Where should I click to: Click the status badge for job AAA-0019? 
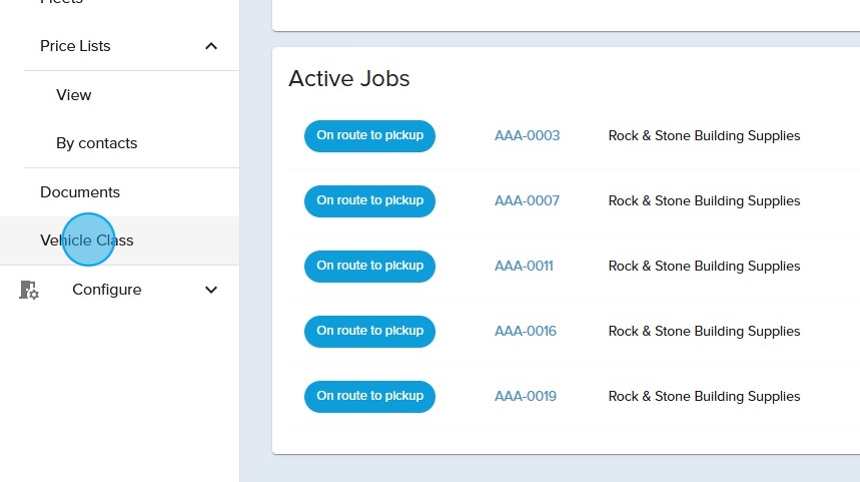370,396
